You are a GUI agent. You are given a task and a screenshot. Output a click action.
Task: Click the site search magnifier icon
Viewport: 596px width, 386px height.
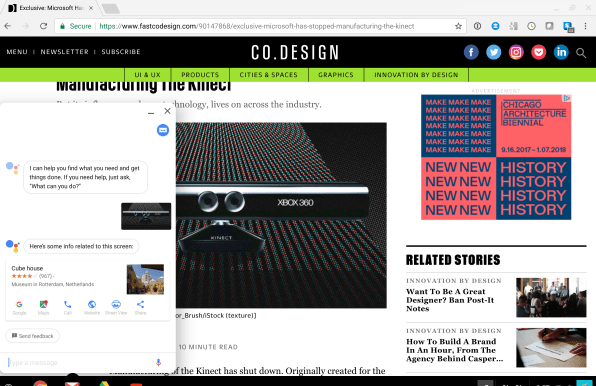pos(581,53)
